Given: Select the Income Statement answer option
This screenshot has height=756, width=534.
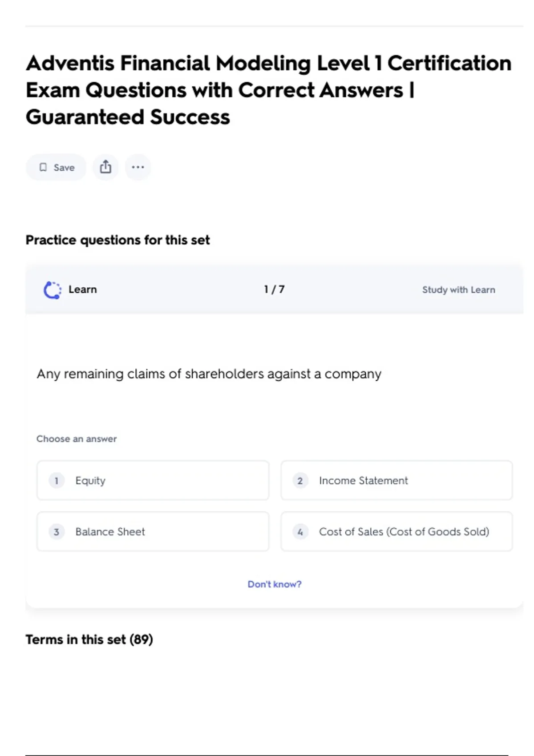Looking at the screenshot, I should point(396,481).
